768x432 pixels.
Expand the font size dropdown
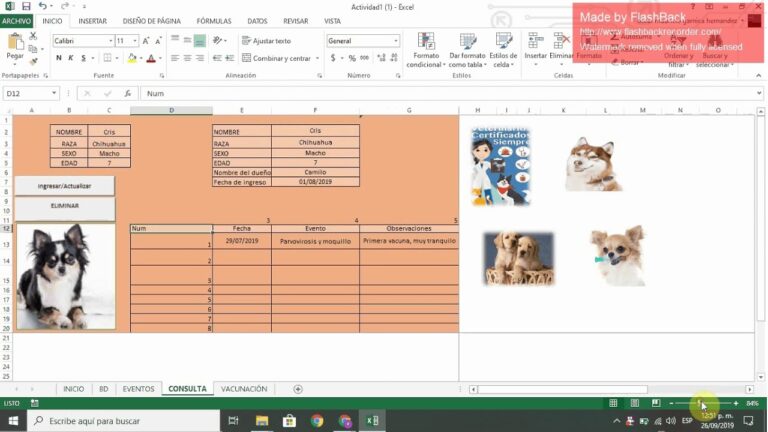tap(135, 41)
